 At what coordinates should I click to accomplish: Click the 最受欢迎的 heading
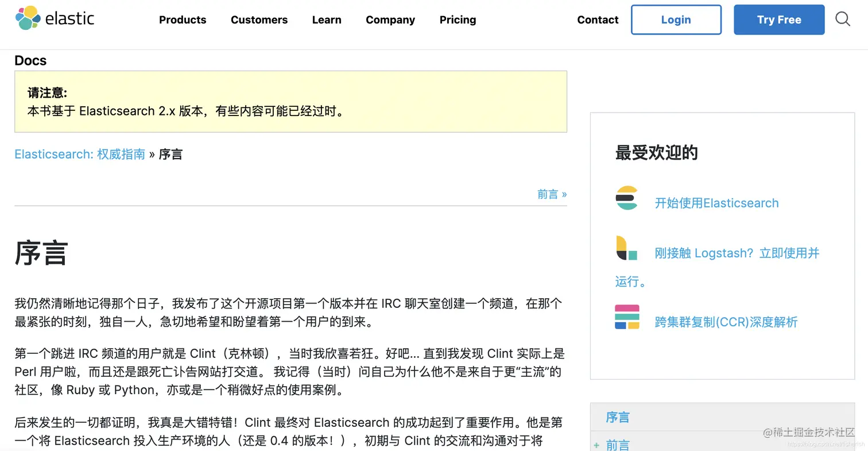pyautogui.click(x=657, y=152)
